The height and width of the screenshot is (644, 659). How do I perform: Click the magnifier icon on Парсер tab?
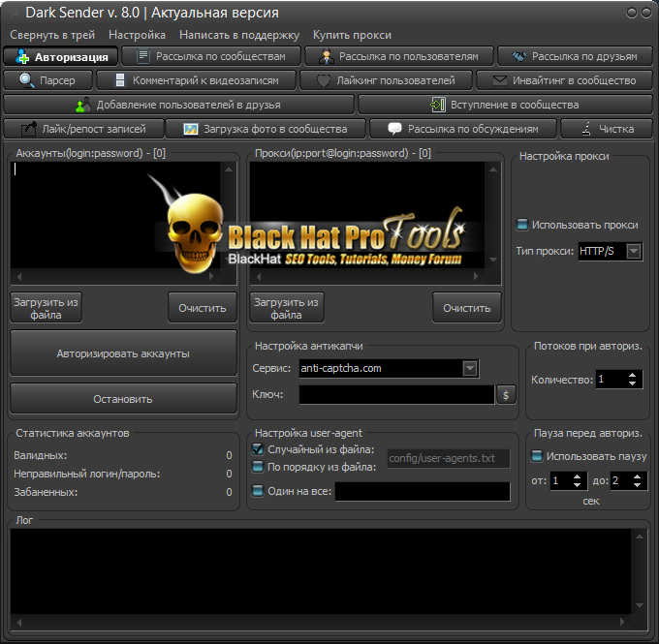pyautogui.click(x=27, y=80)
